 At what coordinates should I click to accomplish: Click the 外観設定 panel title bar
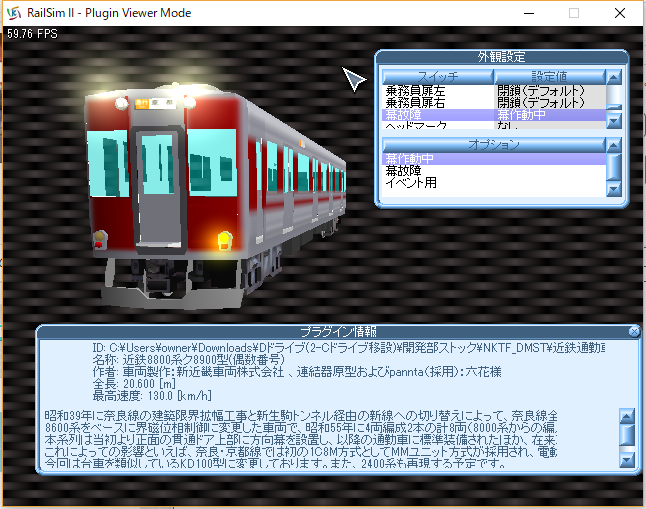point(501,57)
